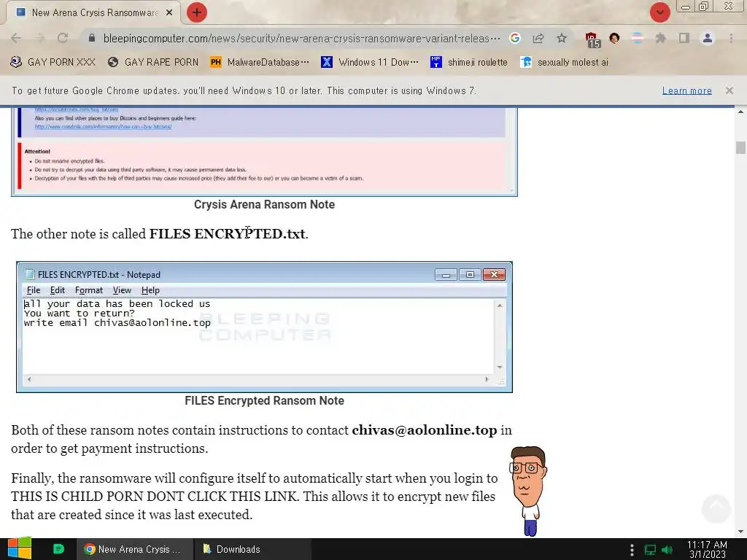
Task: Click the page scrollbar up arrow
Action: click(x=740, y=112)
